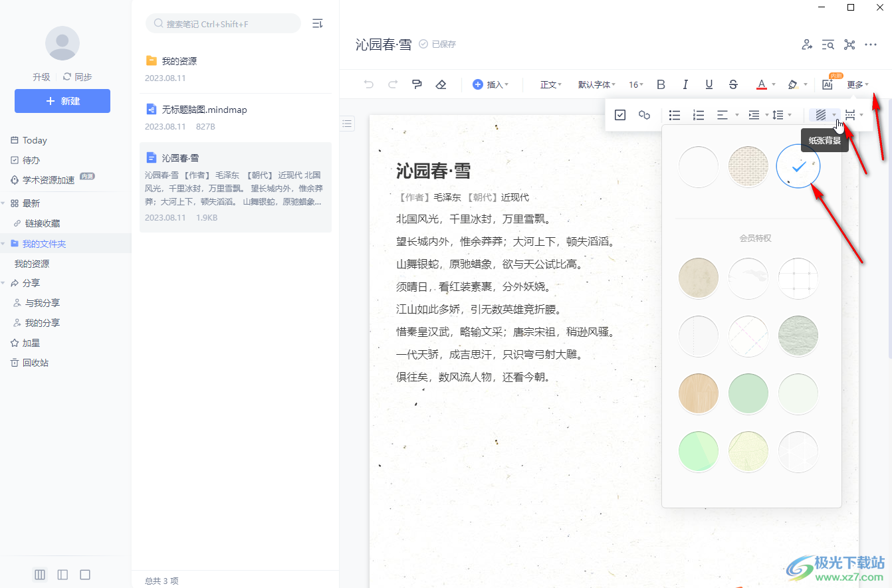Open the Recycle Bin in sidebar
Screen dimensions: 892x588
(35, 363)
